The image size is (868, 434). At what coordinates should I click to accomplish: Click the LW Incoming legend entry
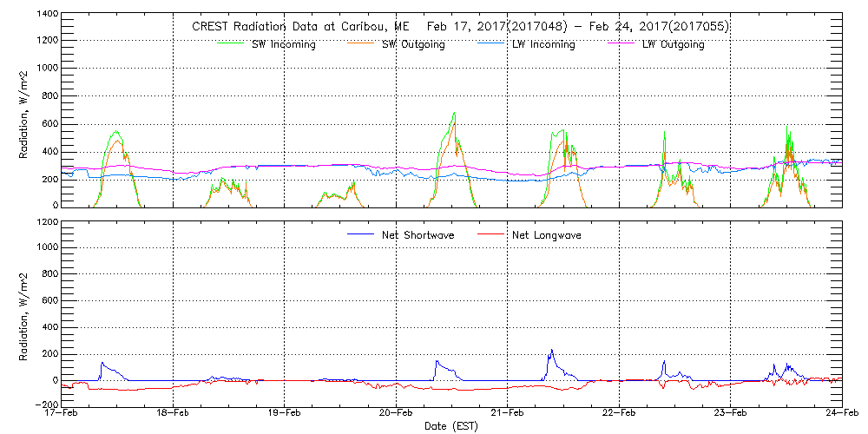542,44
